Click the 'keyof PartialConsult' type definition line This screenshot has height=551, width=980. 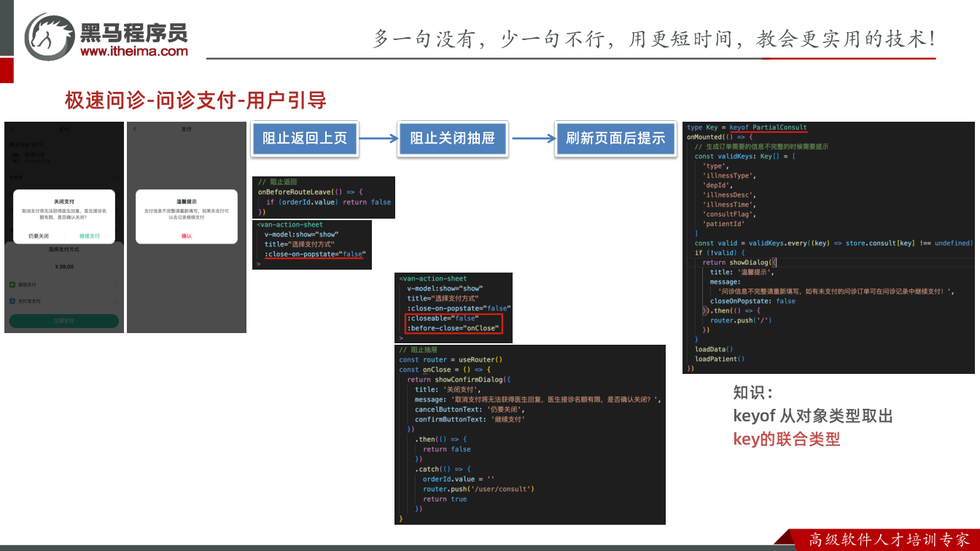click(x=747, y=128)
